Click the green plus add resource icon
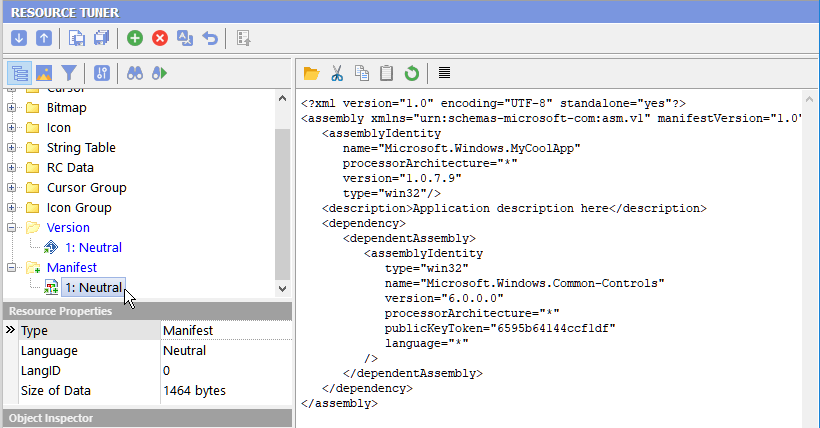 point(135,38)
